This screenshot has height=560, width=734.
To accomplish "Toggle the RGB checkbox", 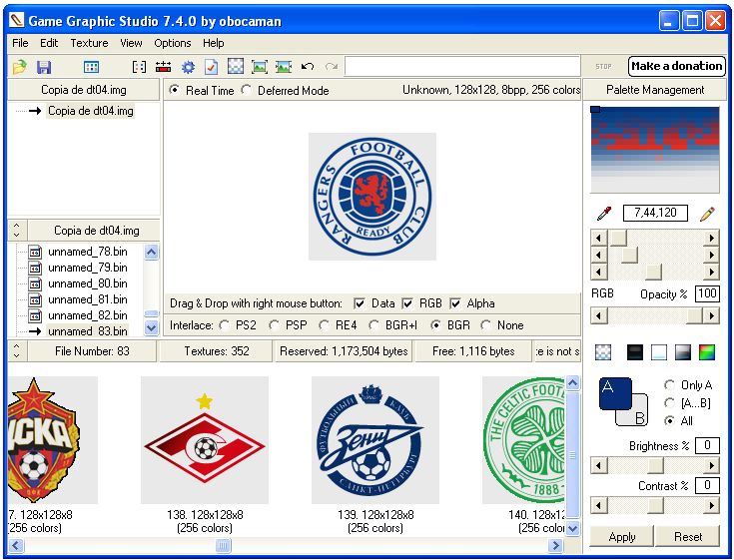I will [407, 303].
